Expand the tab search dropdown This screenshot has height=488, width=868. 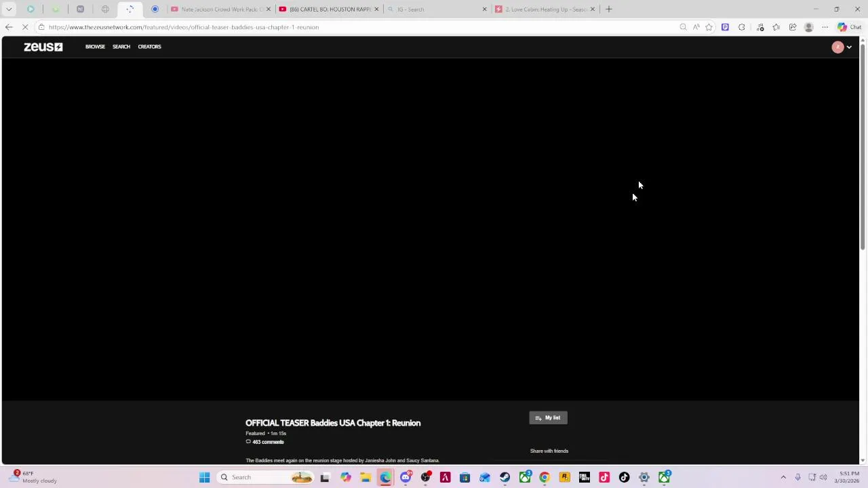[9, 9]
